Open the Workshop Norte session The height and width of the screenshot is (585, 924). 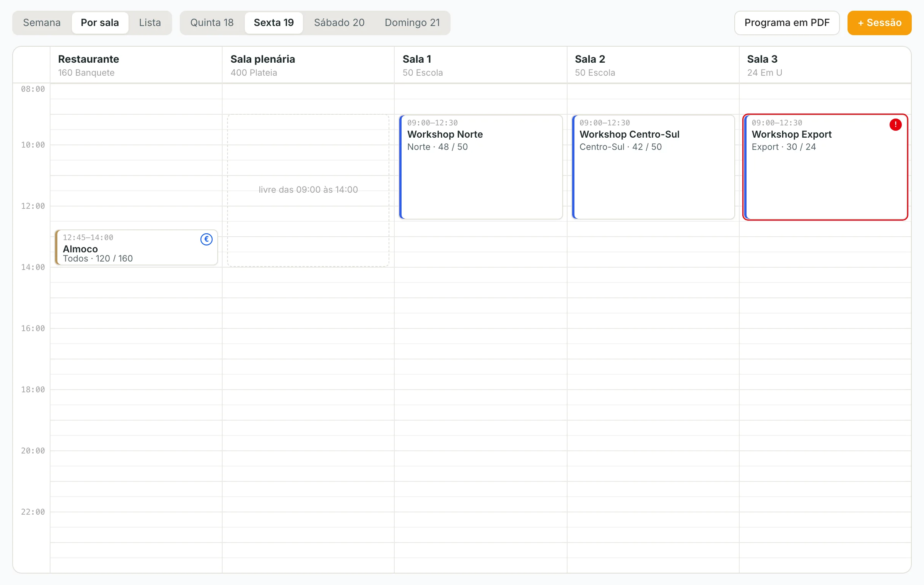pos(481,167)
